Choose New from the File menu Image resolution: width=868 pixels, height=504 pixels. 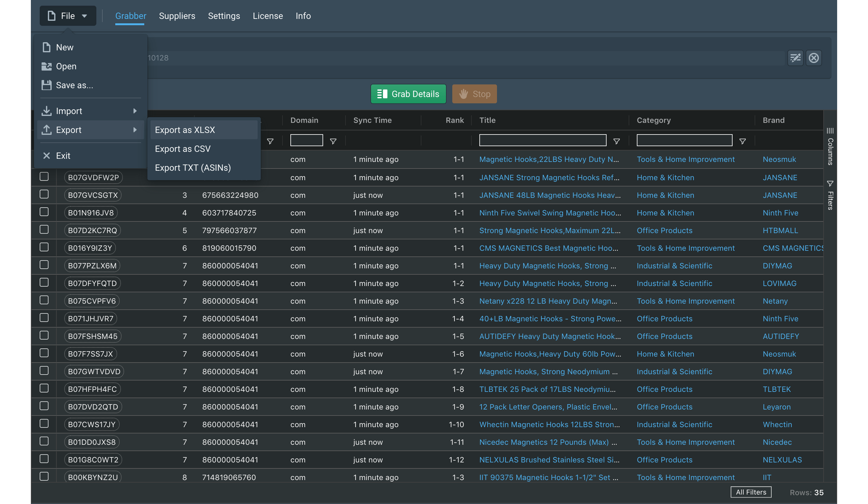[x=91, y=47]
